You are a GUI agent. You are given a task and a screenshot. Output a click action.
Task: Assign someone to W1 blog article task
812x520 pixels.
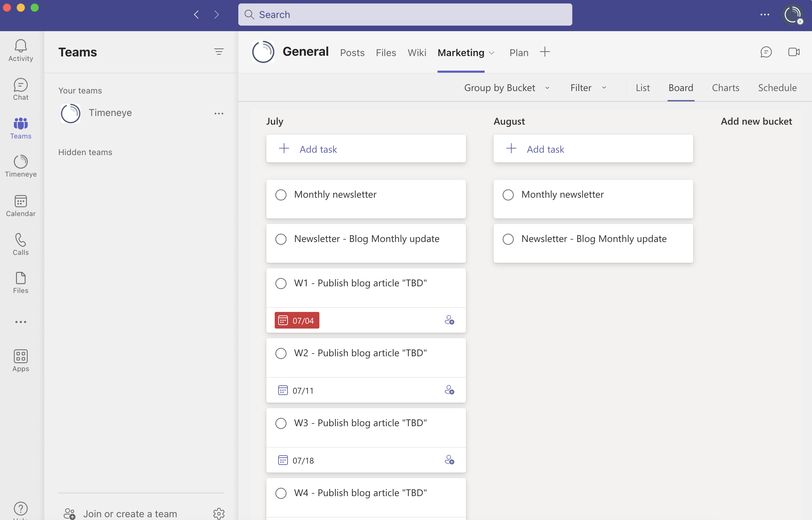coord(449,320)
